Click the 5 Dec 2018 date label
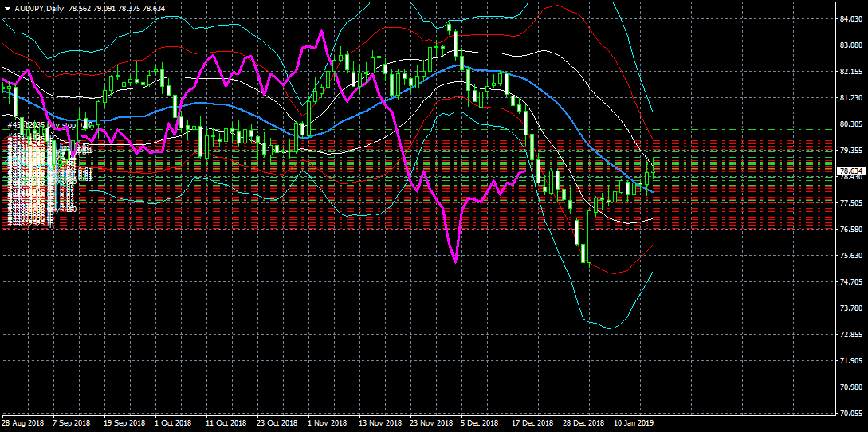 click(x=479, y=423)
